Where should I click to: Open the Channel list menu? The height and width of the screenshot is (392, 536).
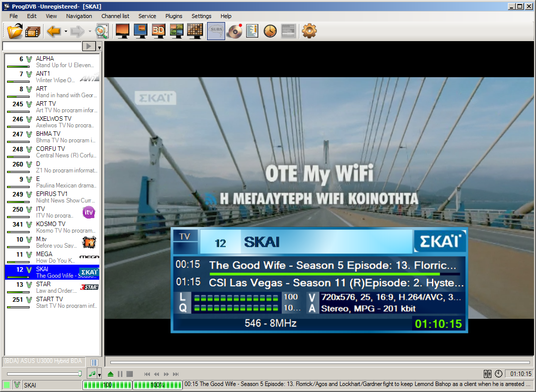pos(115,16)
